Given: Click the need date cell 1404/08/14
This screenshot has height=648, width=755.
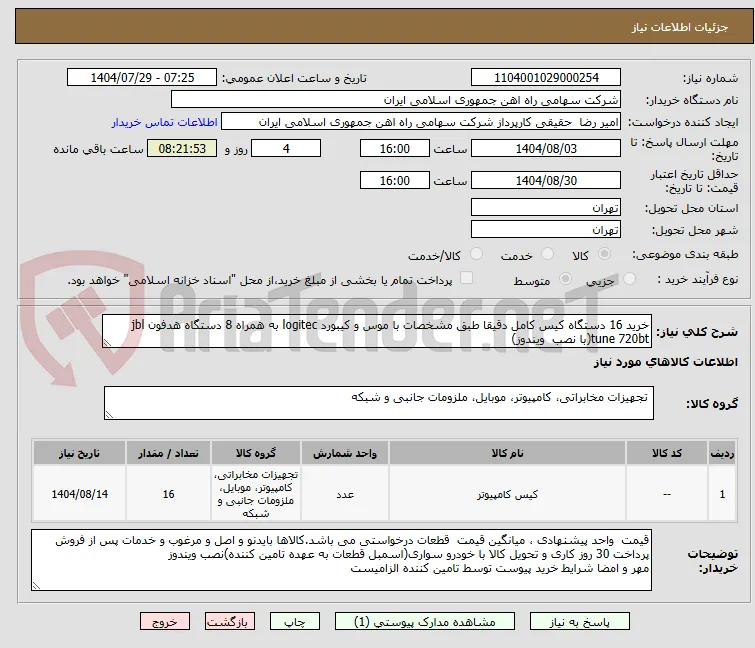Looking at the screenshot, I should [79, 494].
